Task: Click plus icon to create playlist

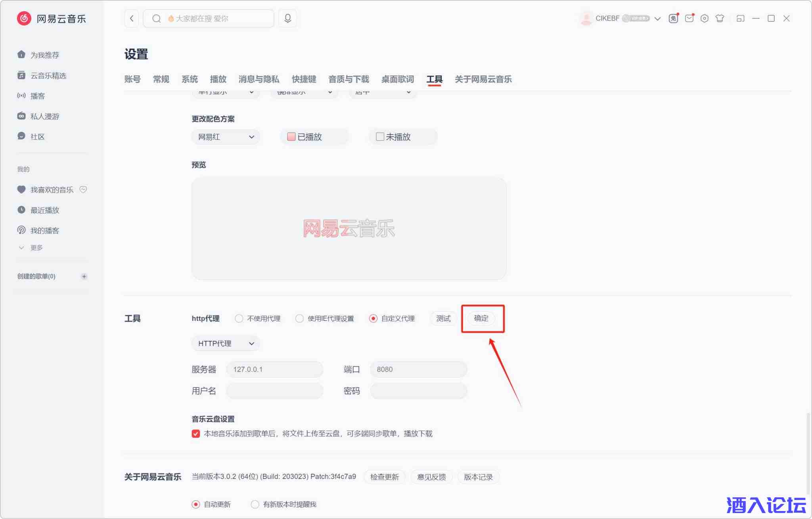Action: tap(84, 276)
